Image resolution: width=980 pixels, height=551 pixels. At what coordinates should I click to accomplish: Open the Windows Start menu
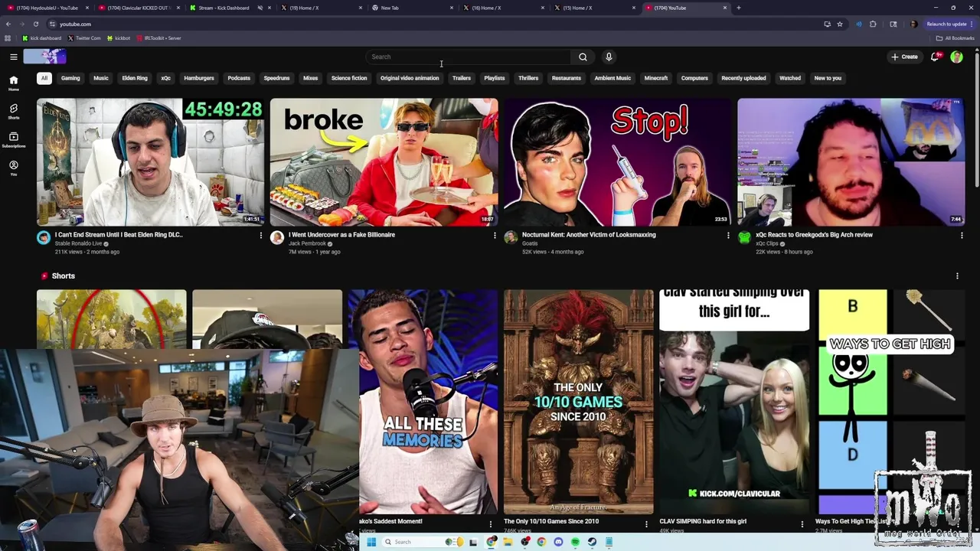coord(371,542)
